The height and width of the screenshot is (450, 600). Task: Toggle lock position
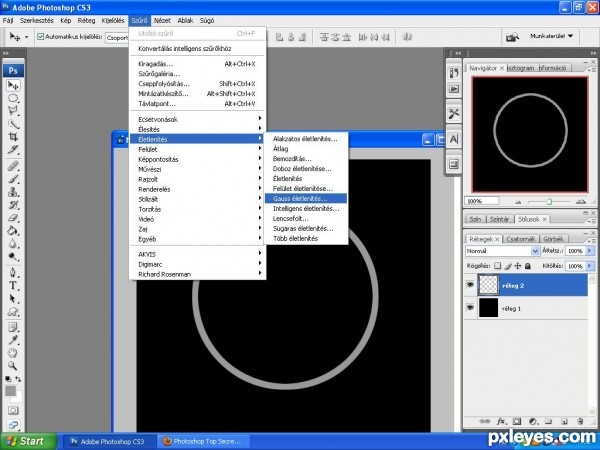(518, 266)
